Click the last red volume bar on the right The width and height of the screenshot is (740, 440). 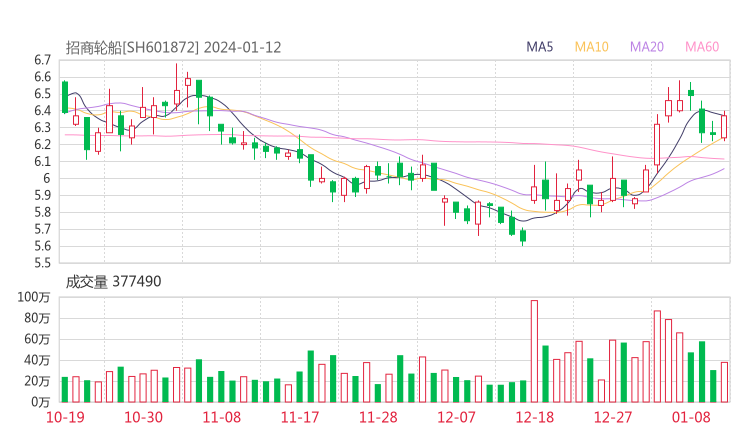[x=724, y=382]
